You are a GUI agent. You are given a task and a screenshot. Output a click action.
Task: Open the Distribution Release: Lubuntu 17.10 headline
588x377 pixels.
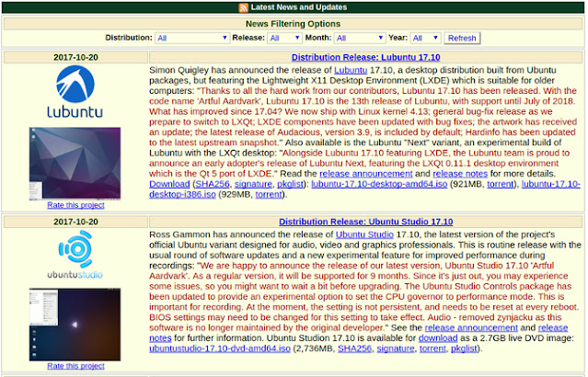tap(365, 57)
